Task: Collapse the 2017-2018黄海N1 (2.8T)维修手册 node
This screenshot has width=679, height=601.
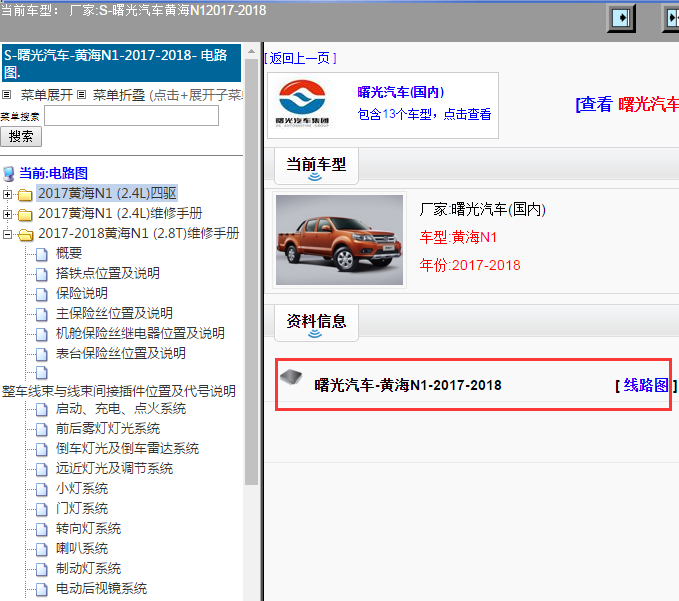Action: [7, 234]
